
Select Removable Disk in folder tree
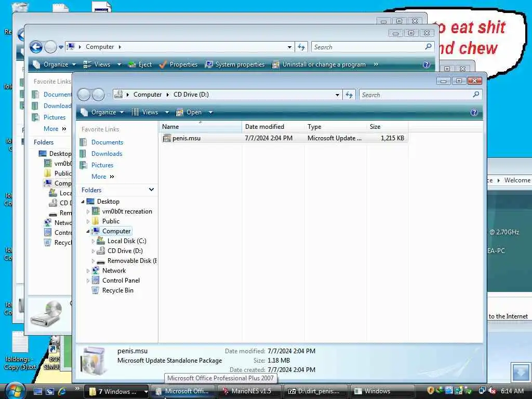[131, 261]
